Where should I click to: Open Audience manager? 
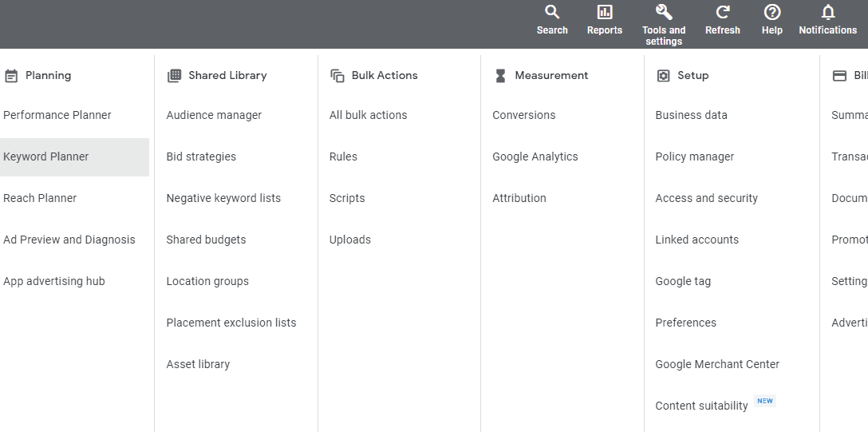point(214,115)
